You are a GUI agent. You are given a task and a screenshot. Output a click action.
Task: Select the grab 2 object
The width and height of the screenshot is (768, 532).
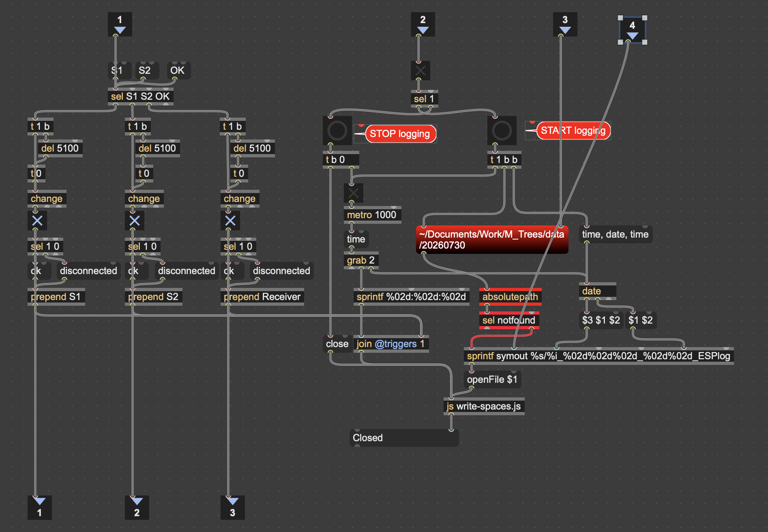point(361,260)
